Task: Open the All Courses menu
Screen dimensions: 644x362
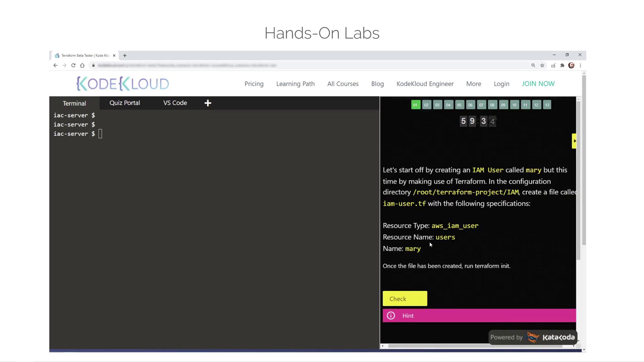Action: click(343, 83)
